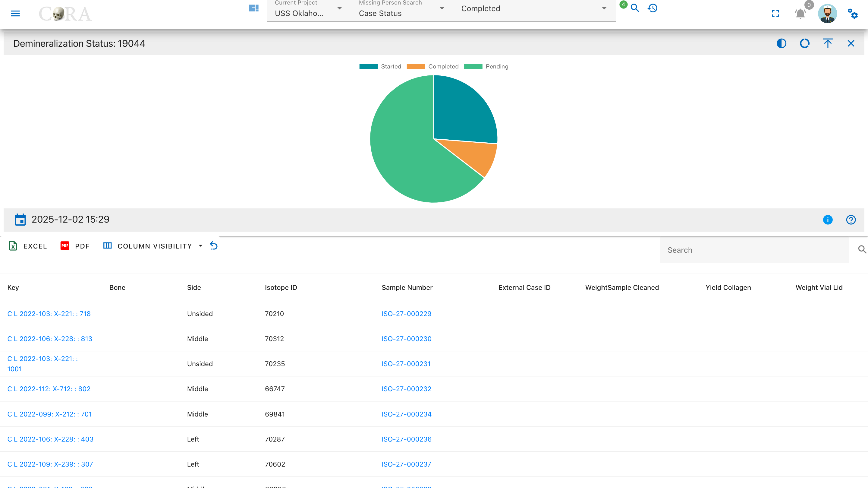Open the hamburger navigation menu
Screen dimensions: 868x488
tap(15, 14)
